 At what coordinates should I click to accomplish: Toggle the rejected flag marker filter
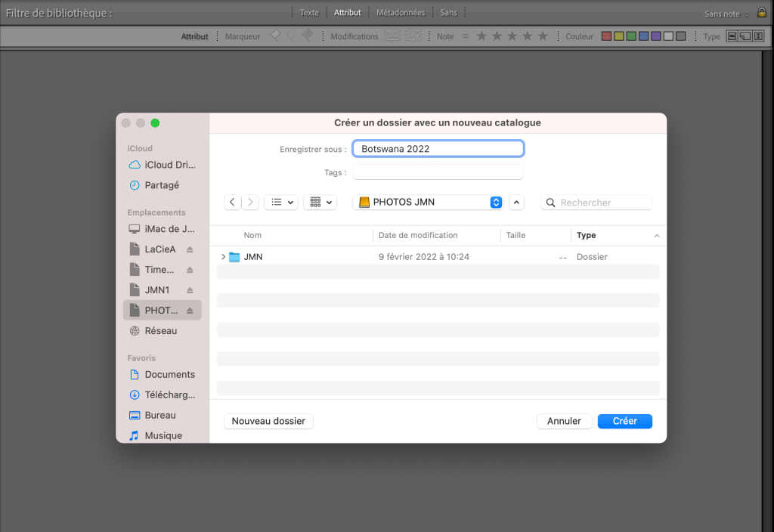tap(307, 36)
